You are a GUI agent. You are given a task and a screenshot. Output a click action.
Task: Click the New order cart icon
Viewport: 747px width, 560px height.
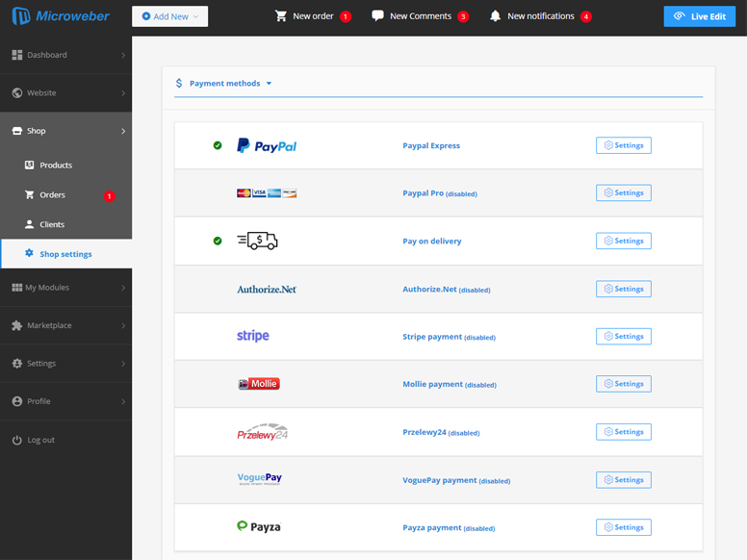281,16
